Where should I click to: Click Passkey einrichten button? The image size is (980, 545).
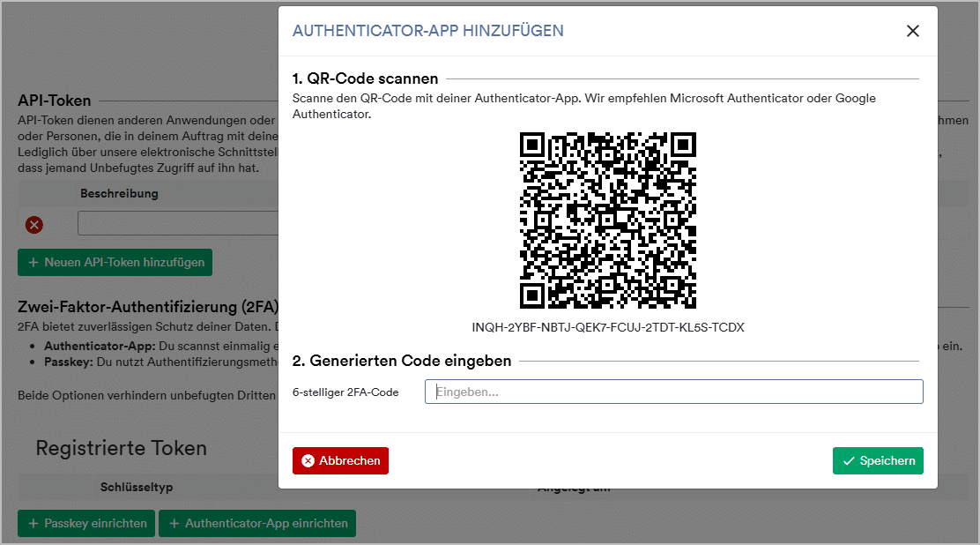point(86,523)
